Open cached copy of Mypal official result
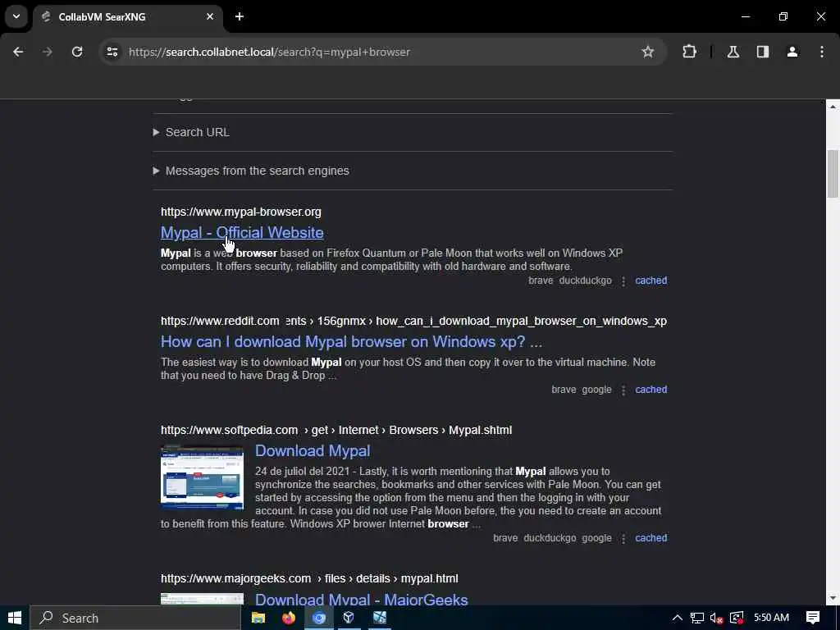Viewport: 840px width, 630px height. 651,281
